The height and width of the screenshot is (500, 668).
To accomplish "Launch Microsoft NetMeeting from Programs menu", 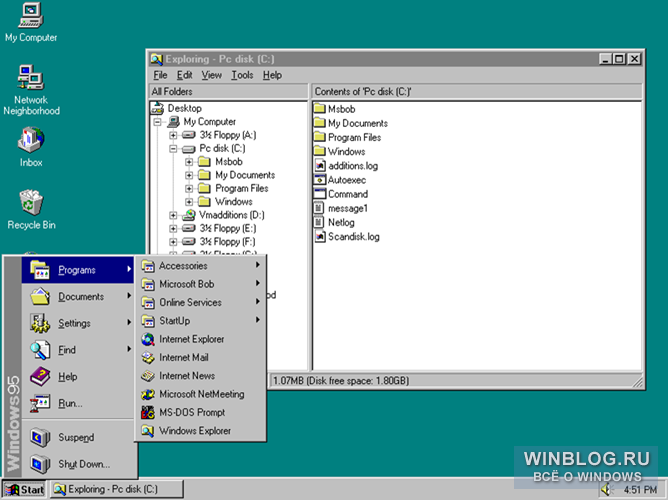I will [201, 394].
